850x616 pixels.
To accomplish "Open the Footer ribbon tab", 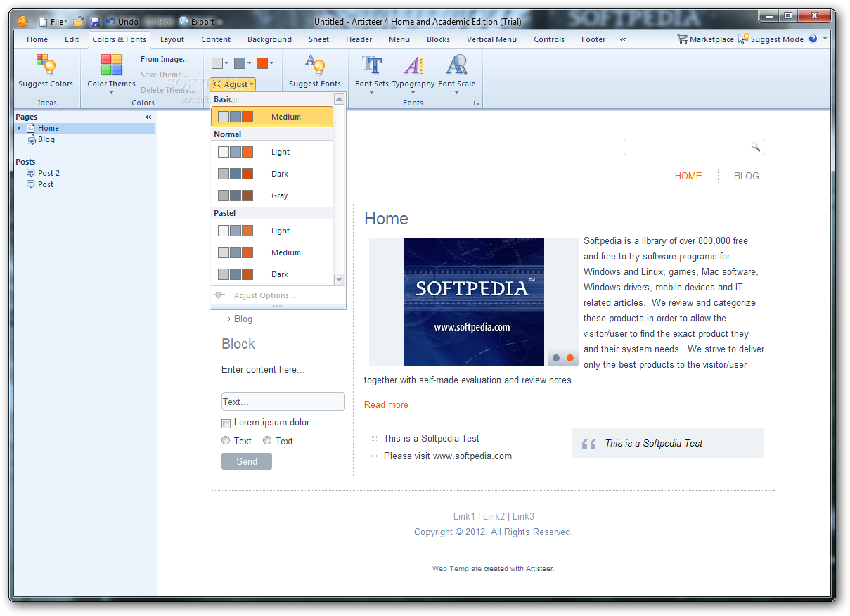I will [x=593, y=39].
